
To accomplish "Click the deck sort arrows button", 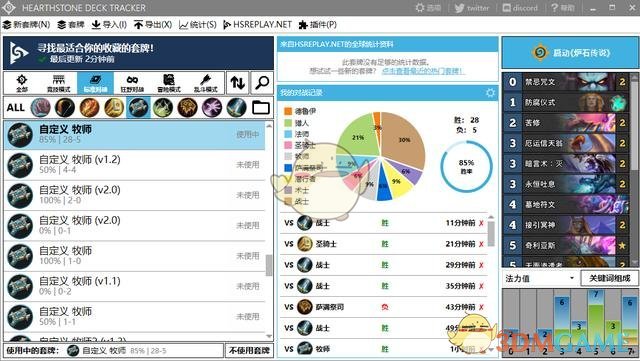I will tap(238, 83).
